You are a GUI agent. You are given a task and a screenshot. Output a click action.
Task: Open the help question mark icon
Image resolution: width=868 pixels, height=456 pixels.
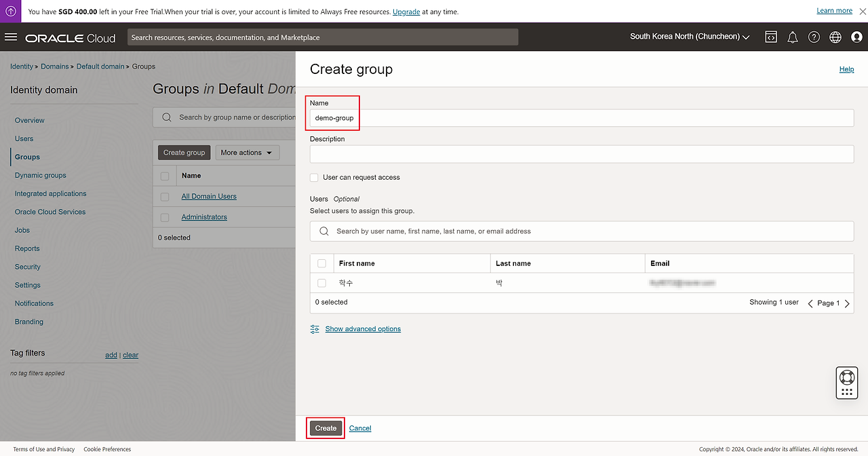[814, 37]
